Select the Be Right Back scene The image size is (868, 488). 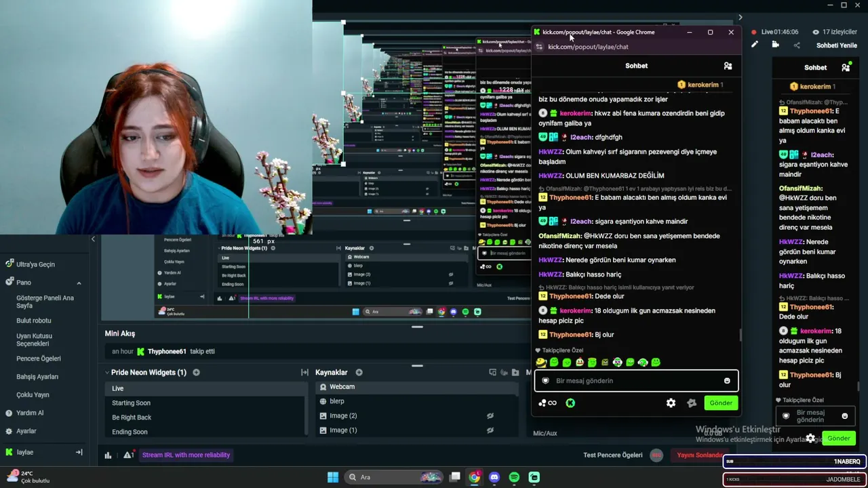[205, 418]
